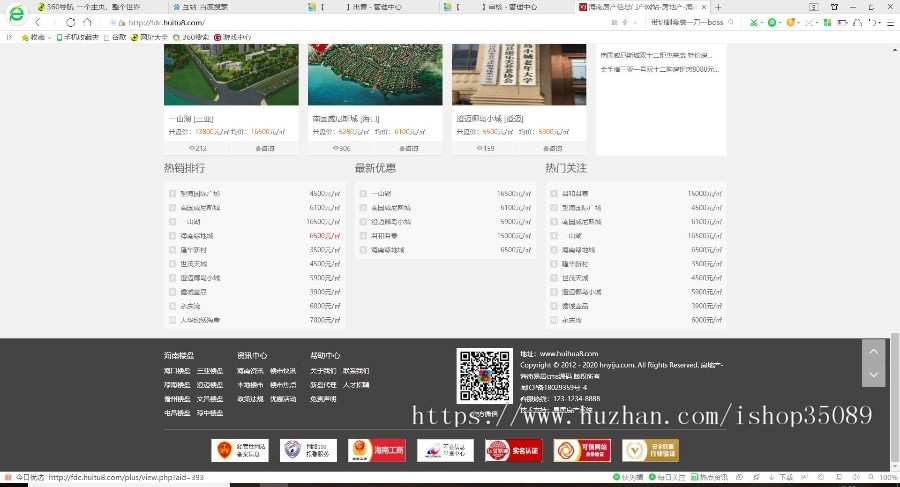900x487 pixels.
Task: Click the search magnifier icon in the browser search box
Action: click(731, 22)
